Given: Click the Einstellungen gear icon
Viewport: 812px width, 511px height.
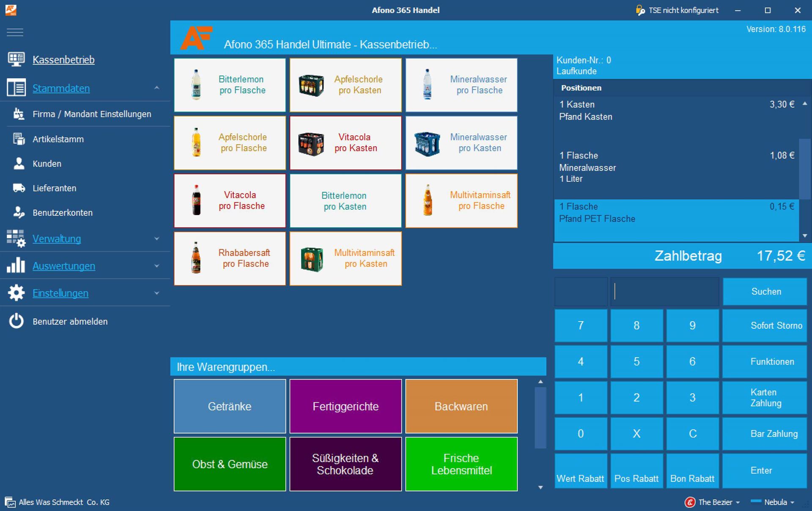Looking at the screenshot, I should tap(16, 292).
